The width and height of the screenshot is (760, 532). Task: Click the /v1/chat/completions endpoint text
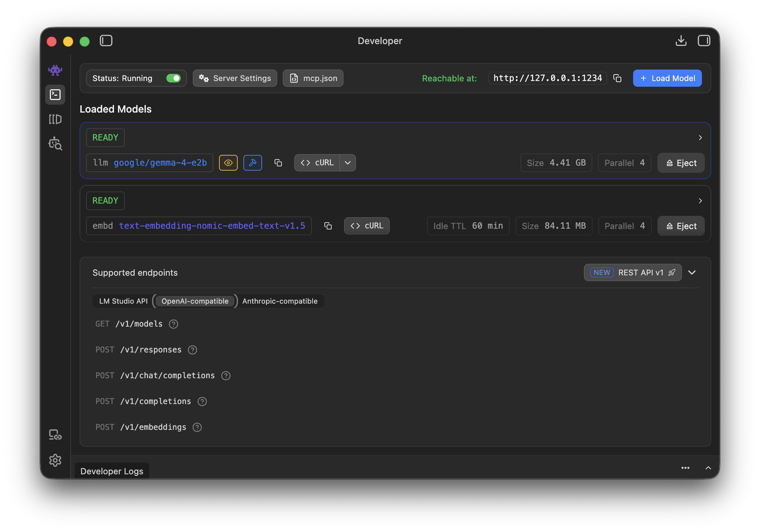[x=167, y=376]
